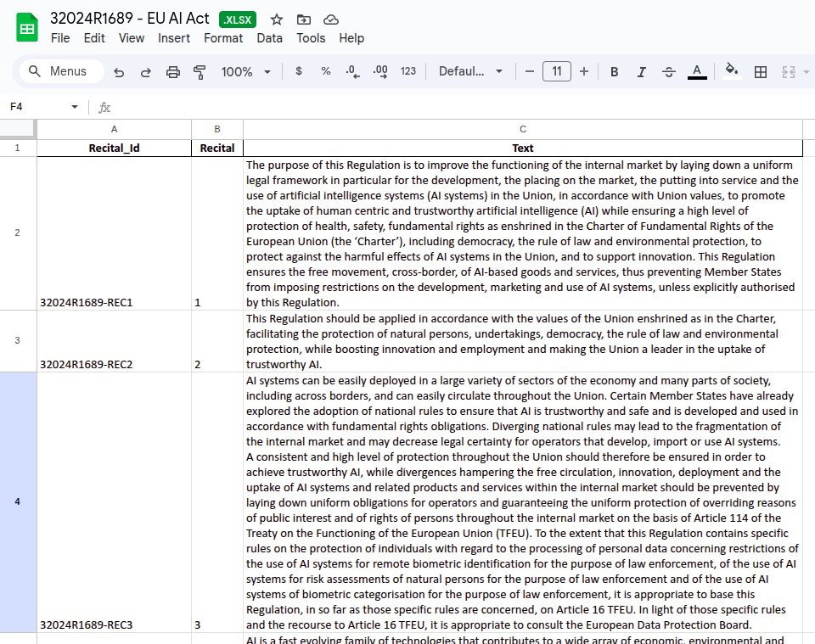
Task: Open the Format menu
Action: click(223, 38)
